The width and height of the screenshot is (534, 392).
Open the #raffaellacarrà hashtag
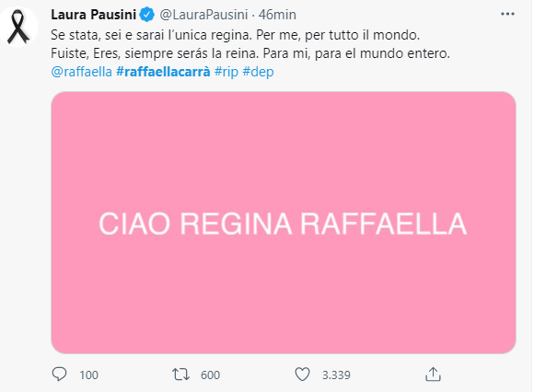click(163, 72)
